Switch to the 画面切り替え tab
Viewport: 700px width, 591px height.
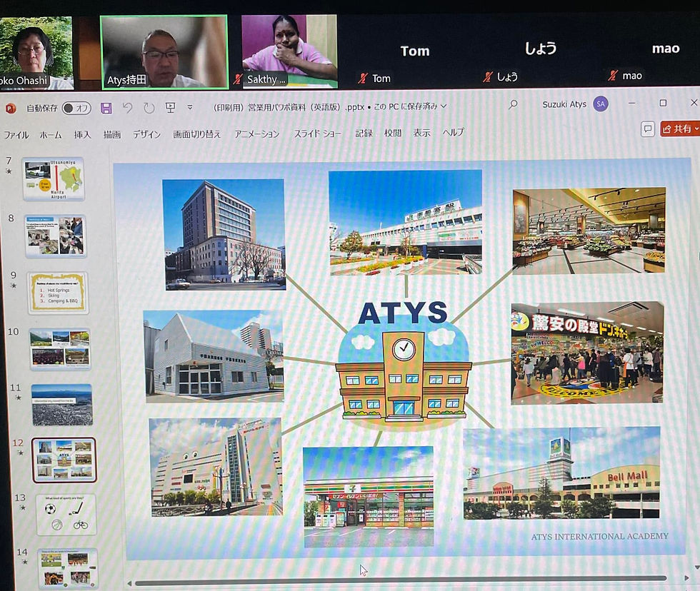196,133
